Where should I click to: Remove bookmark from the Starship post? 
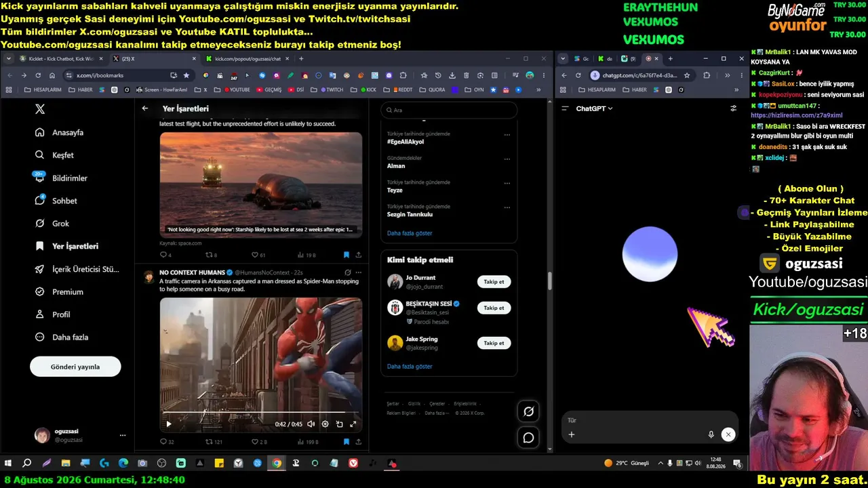coord(346,255)
